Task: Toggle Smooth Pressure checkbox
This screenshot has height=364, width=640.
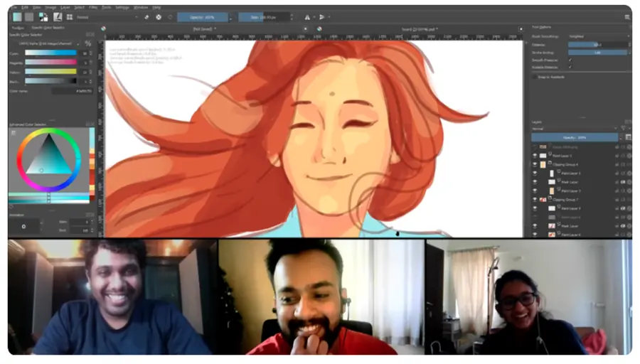Action: click(570, 60)
